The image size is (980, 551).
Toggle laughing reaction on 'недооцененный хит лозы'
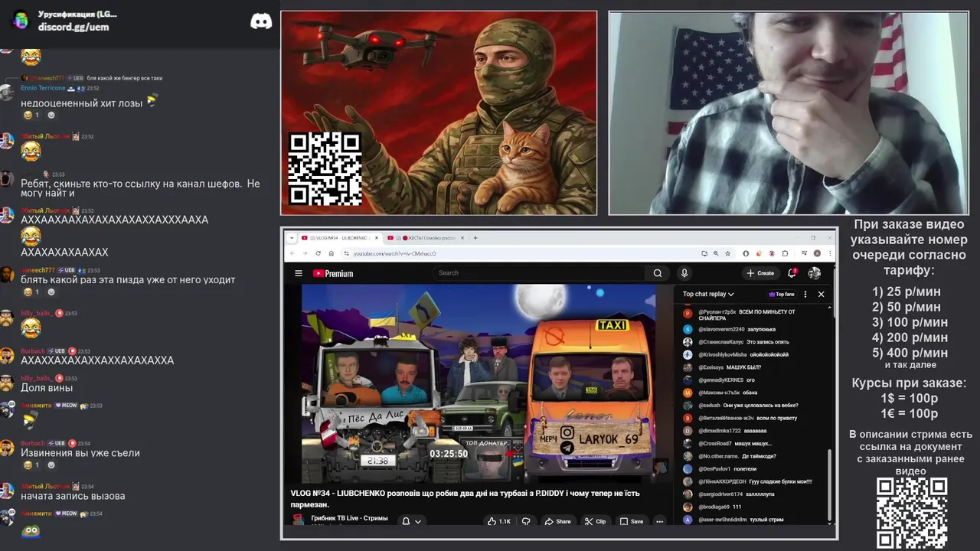[x=31, y=115]
